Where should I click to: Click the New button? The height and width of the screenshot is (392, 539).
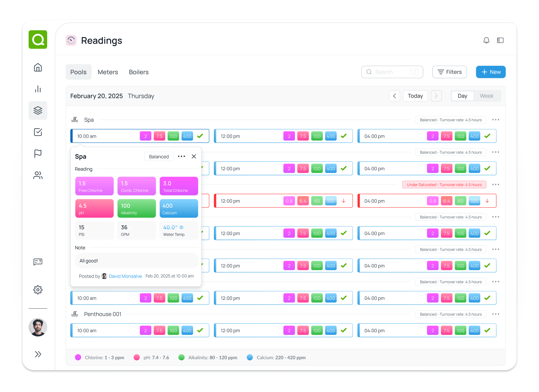click(x=491, y=72)
